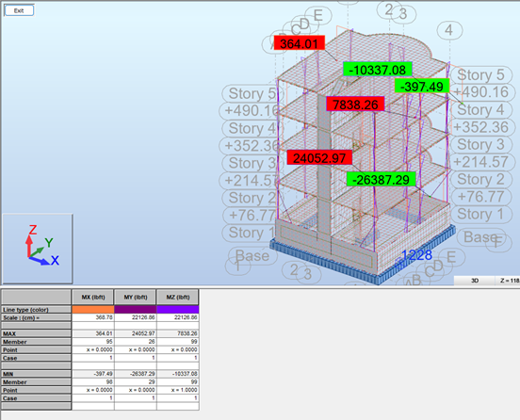Select the green -10337.08 value label
Image resolution: width=520 pixels, height=420 pixels.
click(378, 70)
